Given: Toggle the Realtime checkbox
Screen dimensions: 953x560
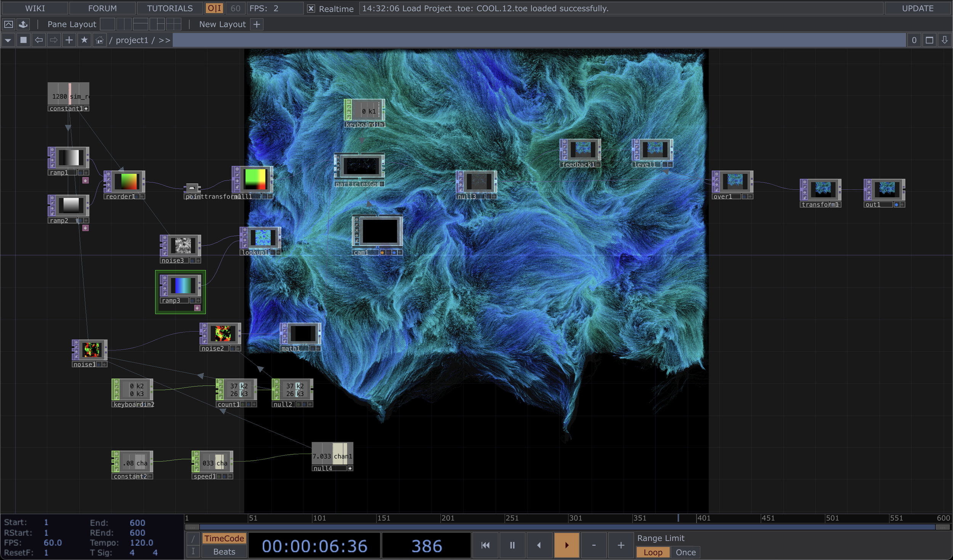Looking at the screenshot, I should 311,8.
